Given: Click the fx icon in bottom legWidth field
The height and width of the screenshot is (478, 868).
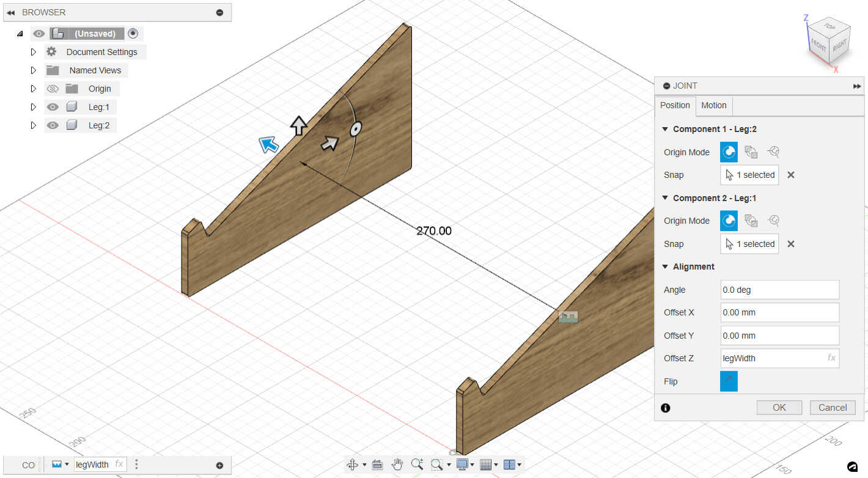Looking at the screenshot, I should click(119, 465).
